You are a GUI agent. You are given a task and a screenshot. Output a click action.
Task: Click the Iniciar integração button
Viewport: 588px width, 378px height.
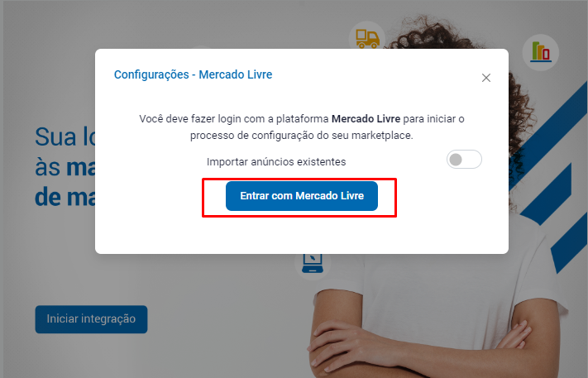(x=91, y=319)
